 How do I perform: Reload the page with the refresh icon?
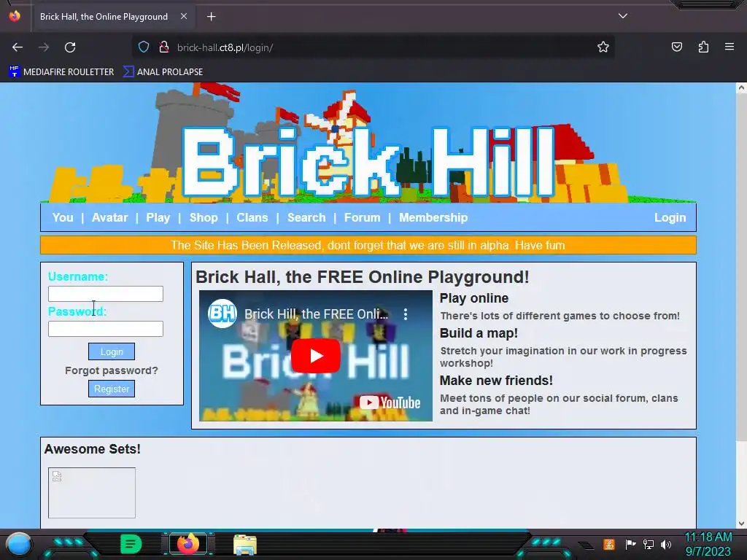[70, 47]
